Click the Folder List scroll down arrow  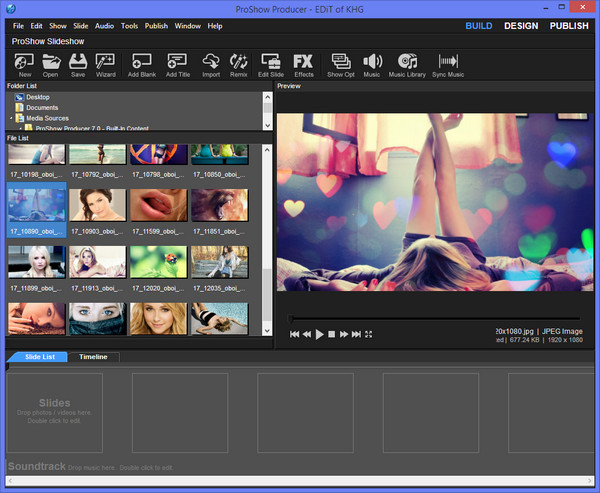click(x=267, y=125)
